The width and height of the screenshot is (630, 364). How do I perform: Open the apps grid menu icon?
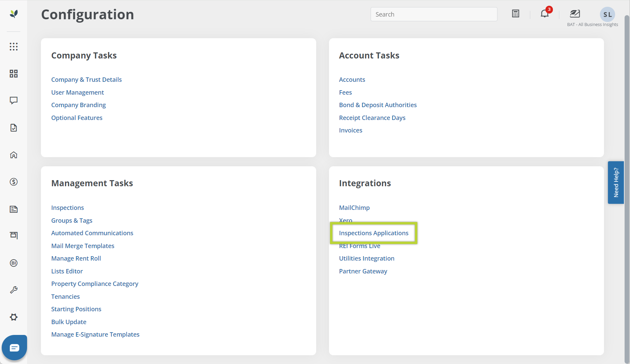click(14, 47)
